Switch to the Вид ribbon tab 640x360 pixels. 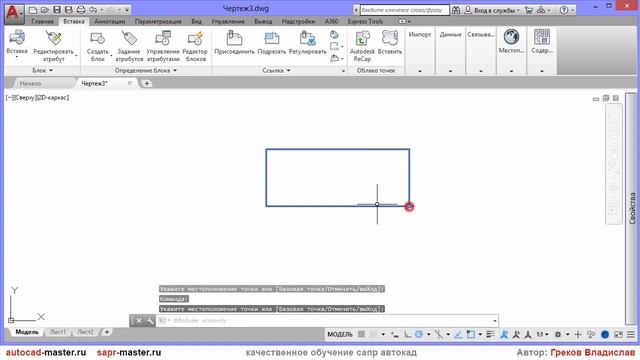[196, 21]
